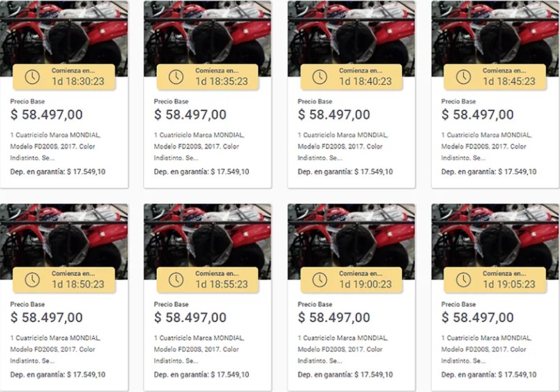This screenshot has height=392, width=560.
Task: Click the clock icon showing 1d 19:05:23
Action: pyautogui.click(x=463, y=280)
